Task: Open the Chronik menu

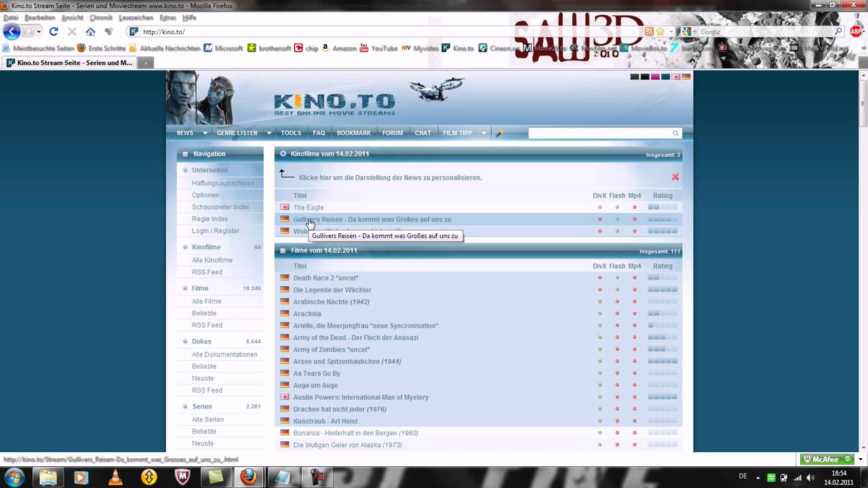Action: pyautogui.click(x=101, y=18)
